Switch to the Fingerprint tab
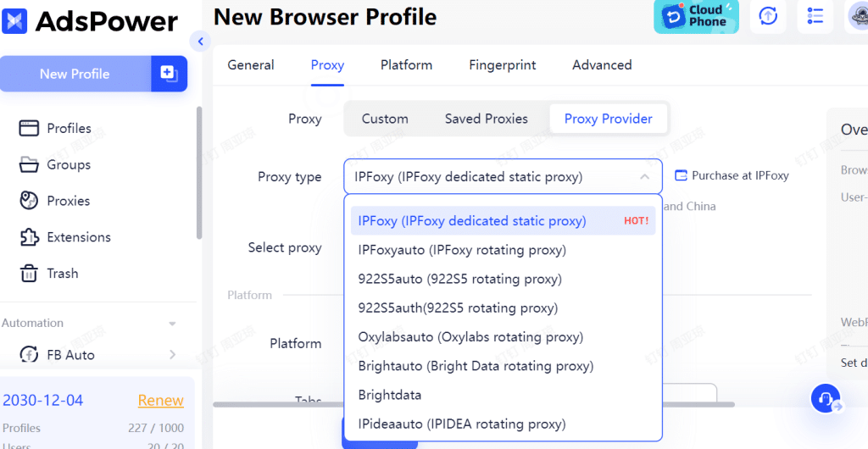868x449 pixels. point(502,65)
